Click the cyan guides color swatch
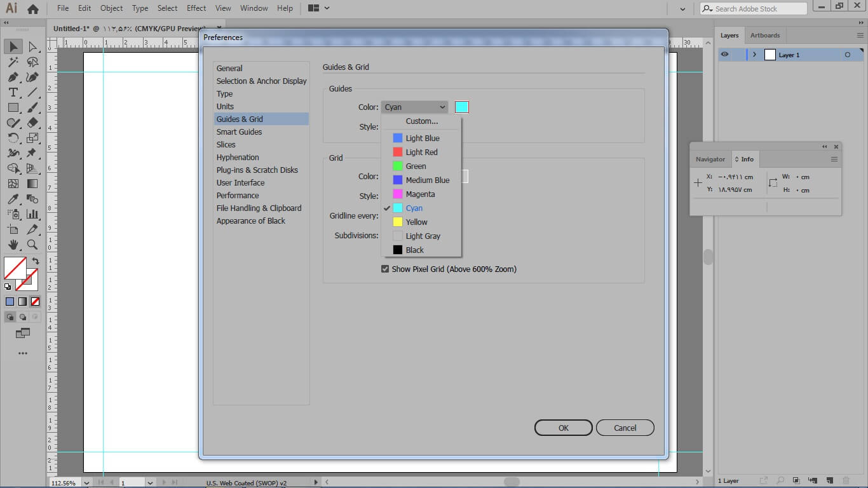This screenshot has width=868, height=488. [461, 107]
